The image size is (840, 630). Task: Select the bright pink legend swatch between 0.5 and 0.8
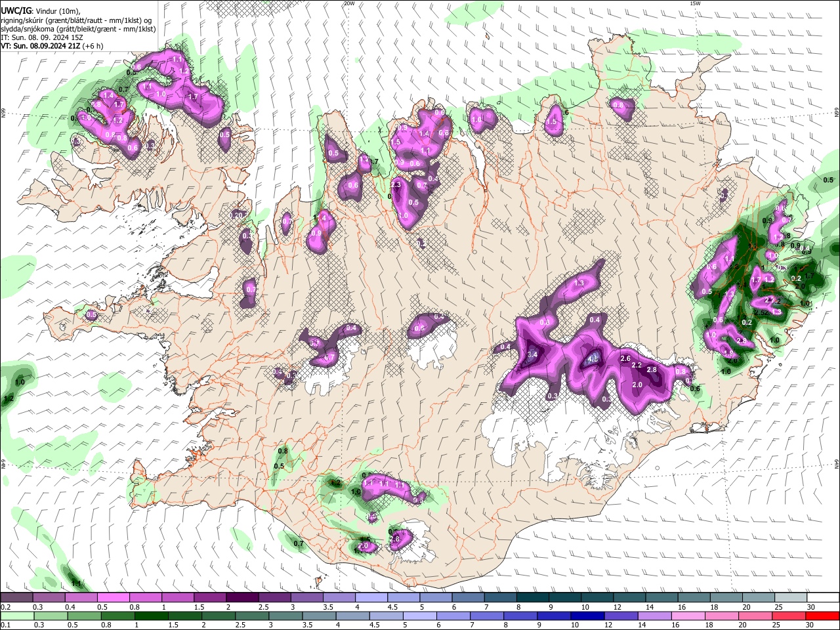click(114, 598)
